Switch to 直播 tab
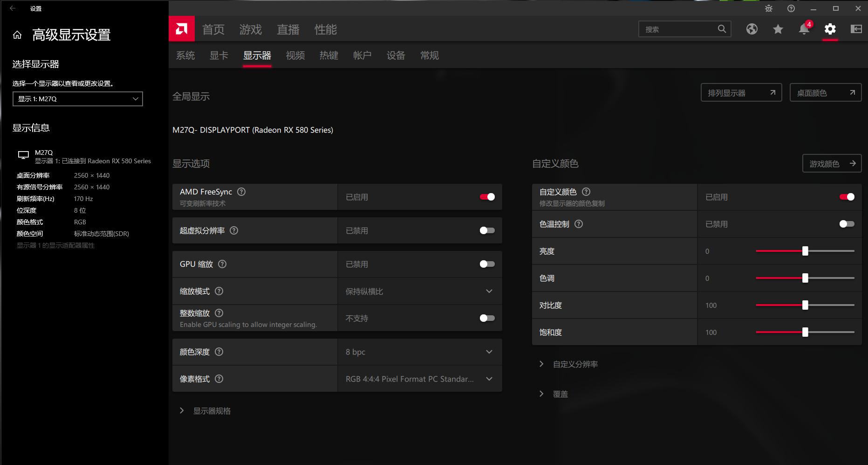This screenshot has width=868, height=465. point(288,29)
